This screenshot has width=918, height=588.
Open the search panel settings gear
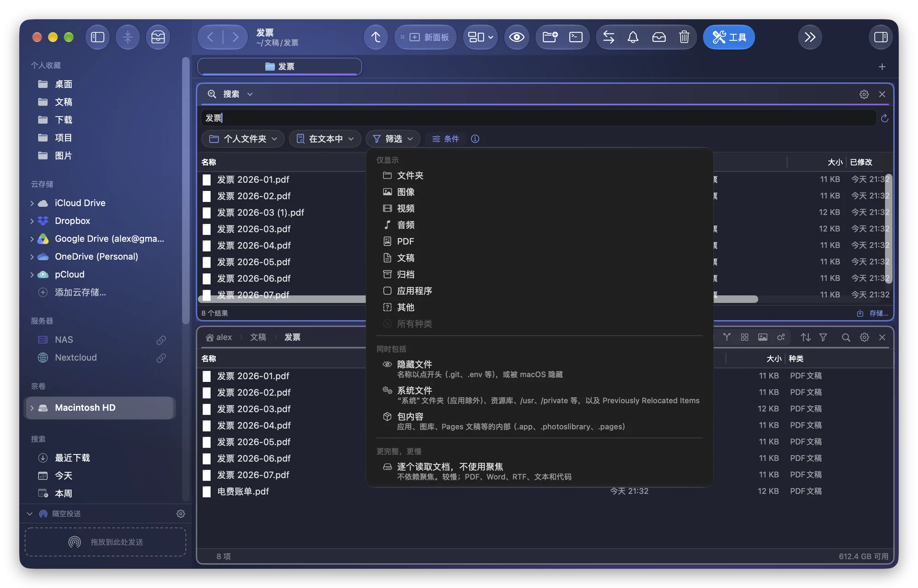[864, 94]
